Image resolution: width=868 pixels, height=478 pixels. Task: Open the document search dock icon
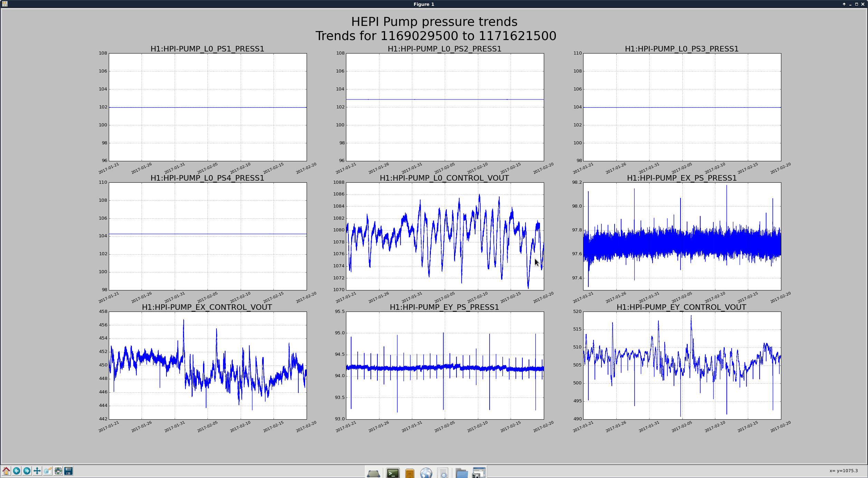pos(443,473)
